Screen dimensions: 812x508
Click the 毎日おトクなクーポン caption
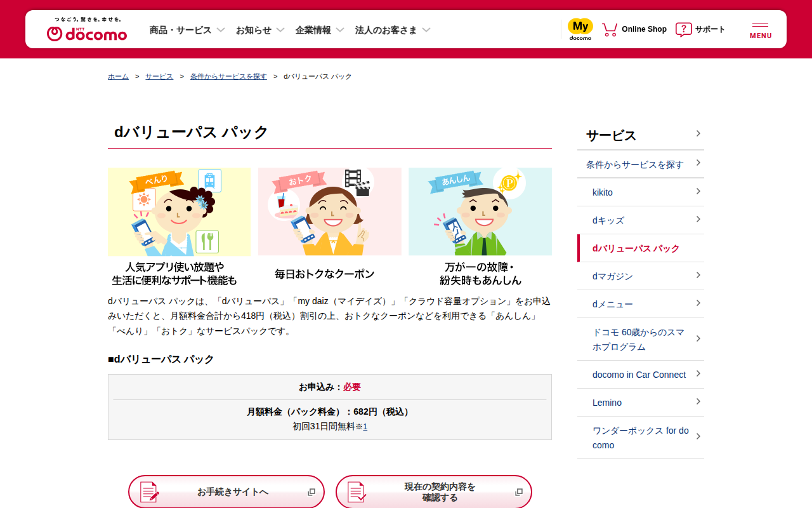tap(325, 274)
